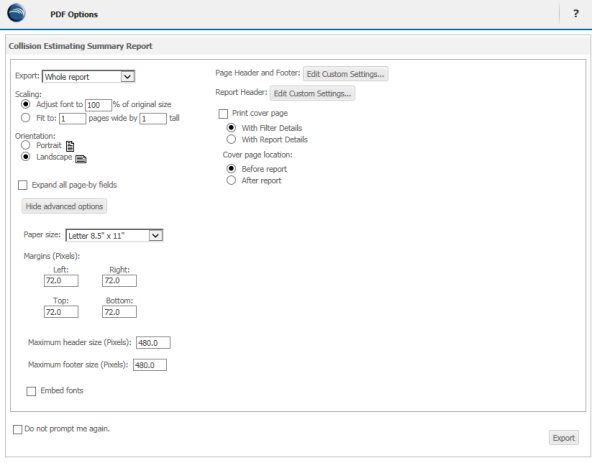The image size is (592, 463).
Task: Collapse options with Hide advanced options
Action: coord(64,206)
